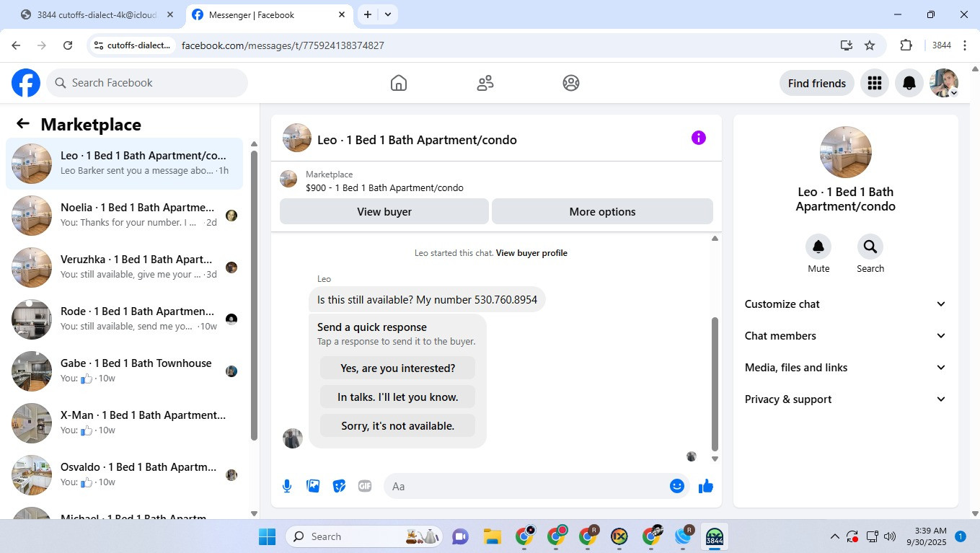Open Search in conversation icon in the right panel

(x=870, y=247)
